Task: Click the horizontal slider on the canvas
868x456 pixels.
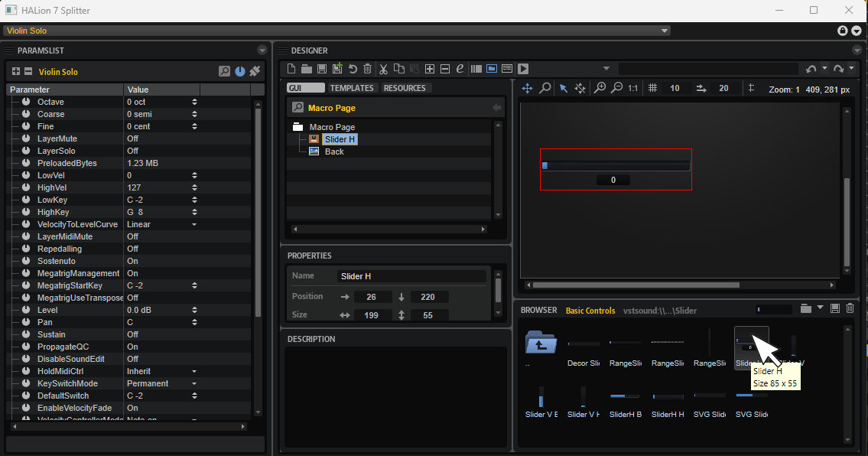Action: (x=616, y=166)
